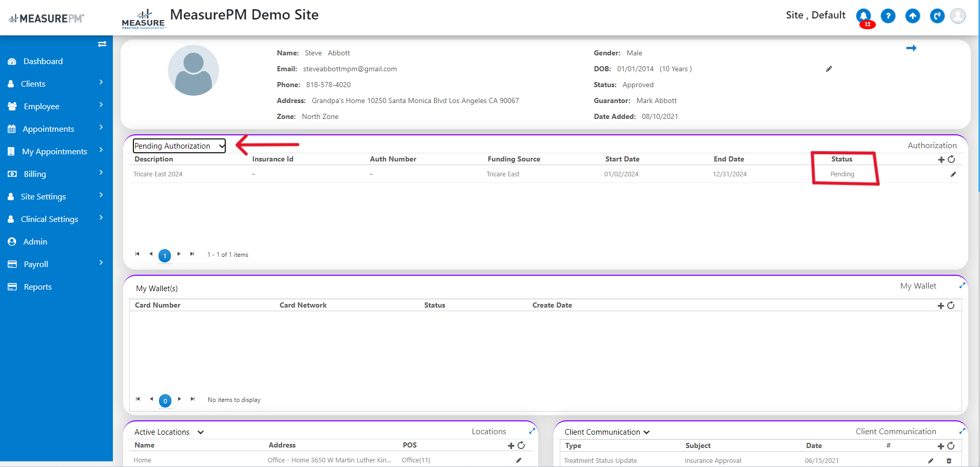Edit client details with the pencil icon
The height and width of the screenshot is (467, 980).
point(829,69)
